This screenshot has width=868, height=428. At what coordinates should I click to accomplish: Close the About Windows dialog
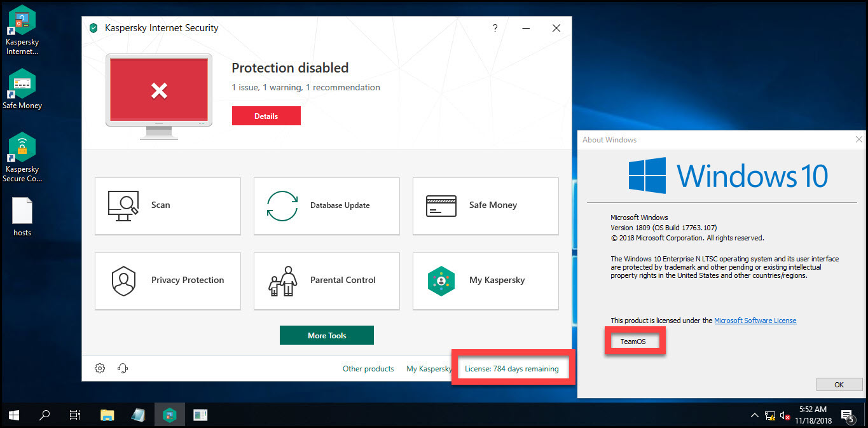859,139
